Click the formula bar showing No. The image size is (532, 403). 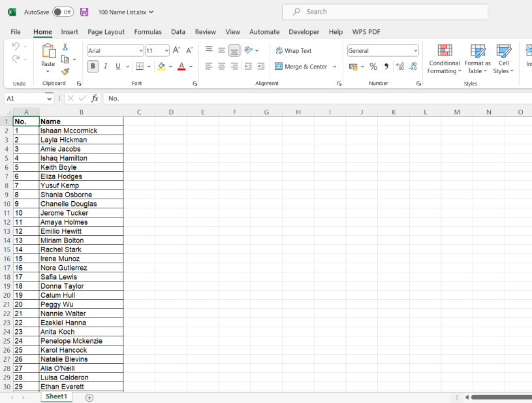point(317,99)
